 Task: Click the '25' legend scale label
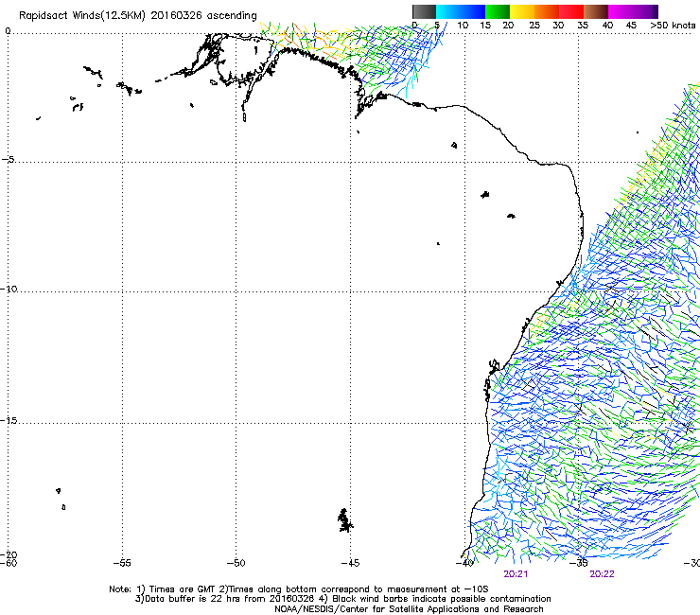tap(534, 25)
